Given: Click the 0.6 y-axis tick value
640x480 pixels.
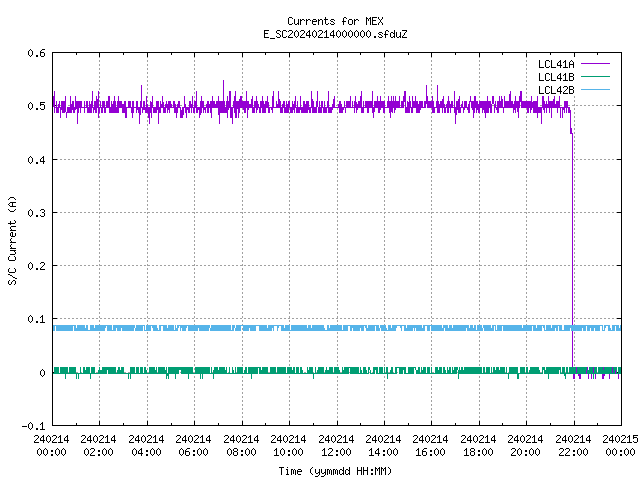Looking at the screenshot, I should (x=36, y=53).
